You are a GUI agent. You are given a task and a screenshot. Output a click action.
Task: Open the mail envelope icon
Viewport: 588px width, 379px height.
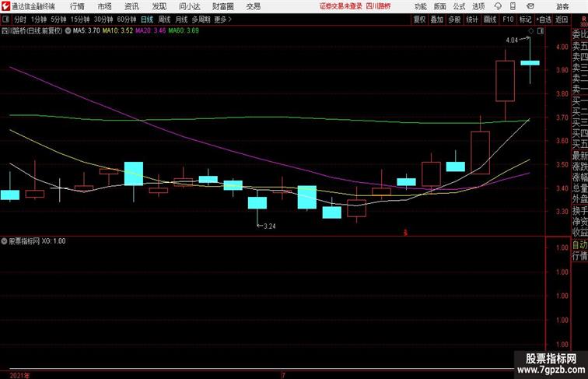(x=530, y=6)
